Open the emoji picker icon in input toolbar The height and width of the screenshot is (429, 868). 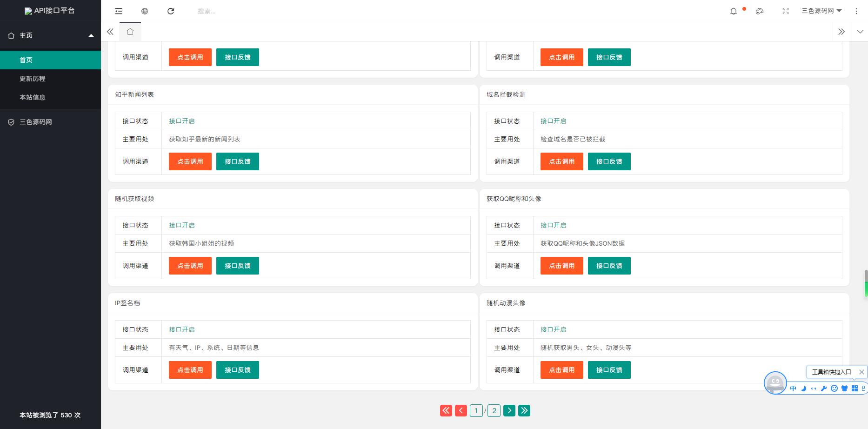834,389
